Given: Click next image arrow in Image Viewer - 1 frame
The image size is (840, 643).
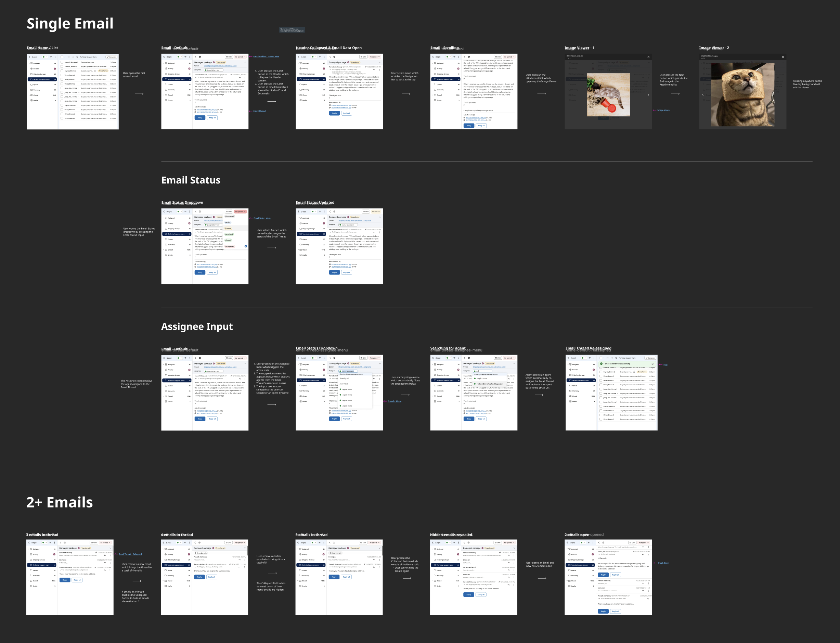Looking at the screenshot, I should 648,95.
